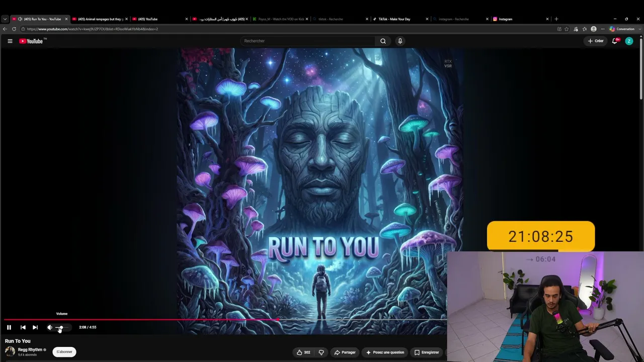Open the browser extensions toolbar icon
644x362 pixels.
tap(576, 29)
